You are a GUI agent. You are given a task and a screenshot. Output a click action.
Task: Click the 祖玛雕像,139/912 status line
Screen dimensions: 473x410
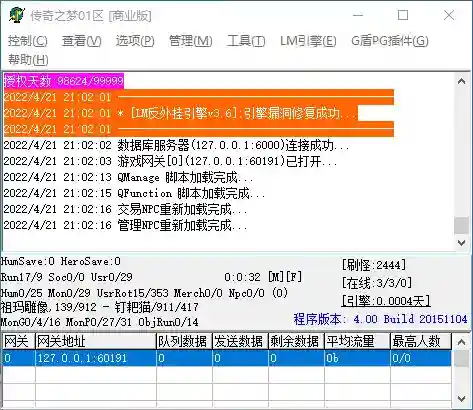coord(100,307)
